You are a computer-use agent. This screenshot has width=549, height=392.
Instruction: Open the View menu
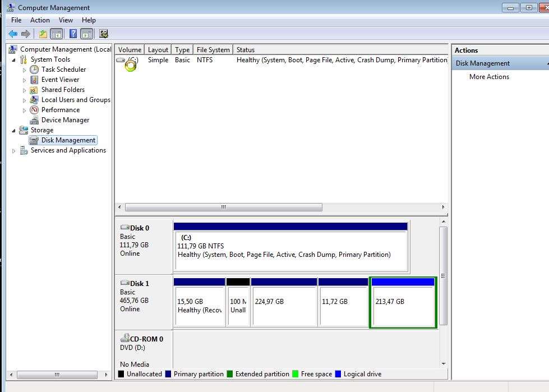point(66,20)
